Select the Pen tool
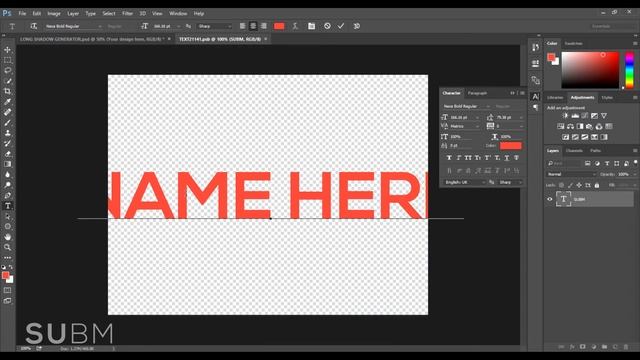Screen dimensions: 640x360 [7, 196]
